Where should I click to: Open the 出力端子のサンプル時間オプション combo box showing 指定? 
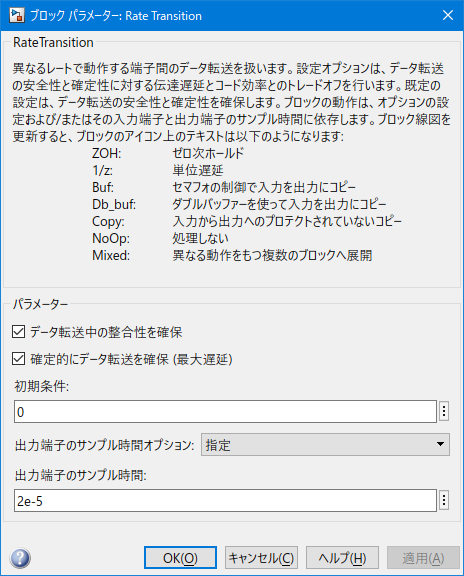(325, 444)
